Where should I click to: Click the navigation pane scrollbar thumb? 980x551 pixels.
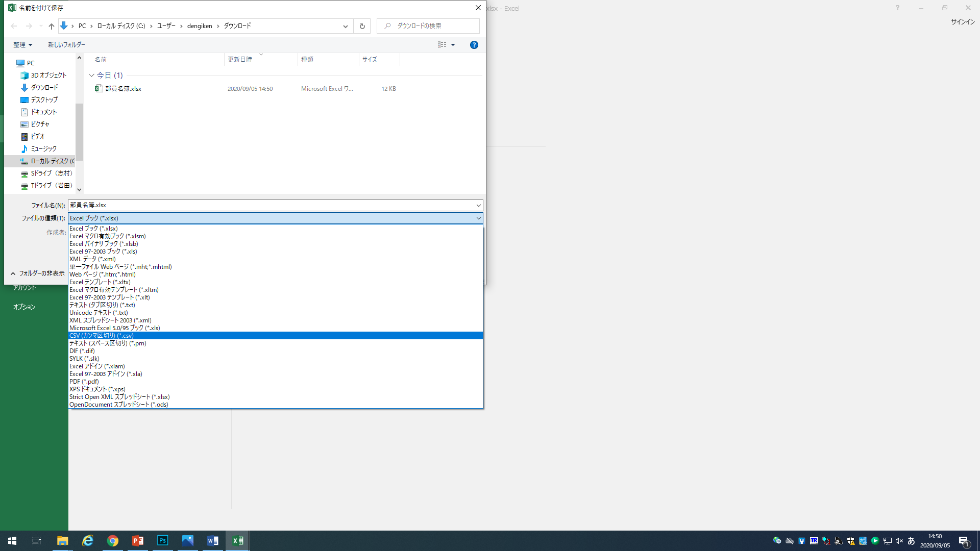pyautogui.click(x=79, y=133)
